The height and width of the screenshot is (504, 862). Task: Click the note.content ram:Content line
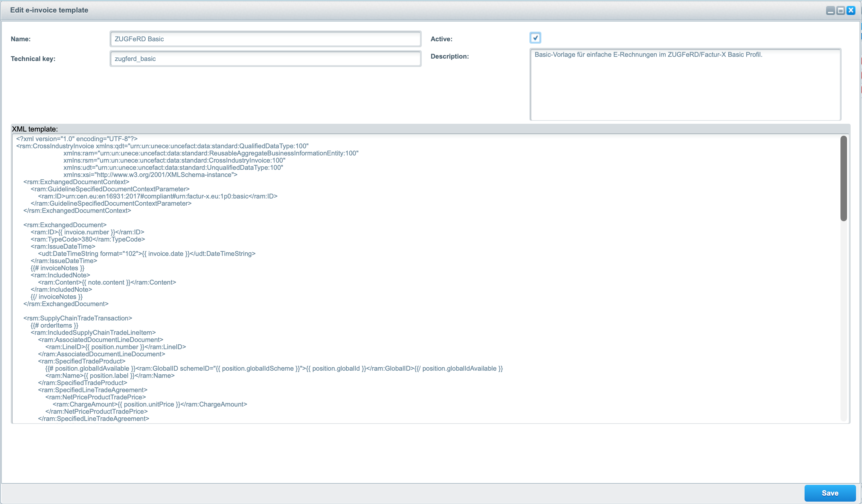coord(107,282)
